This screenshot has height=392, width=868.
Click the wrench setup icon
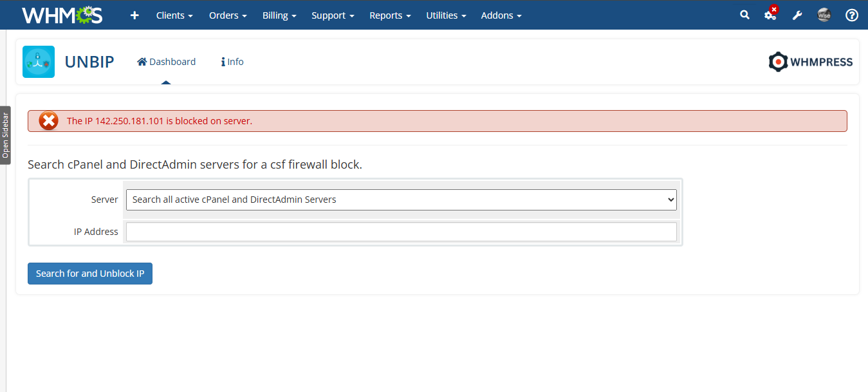[797, 15]
